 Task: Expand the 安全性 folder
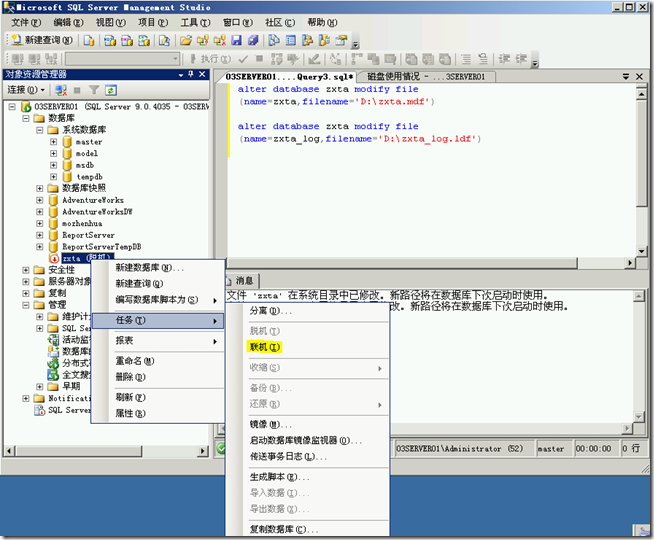pyautogui.click(x=26, y=270)
